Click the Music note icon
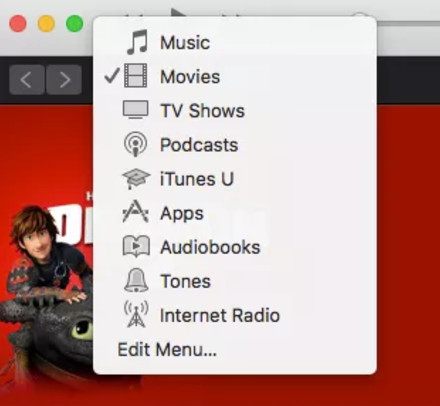This screenshot has width=440, height=406. 137,42
